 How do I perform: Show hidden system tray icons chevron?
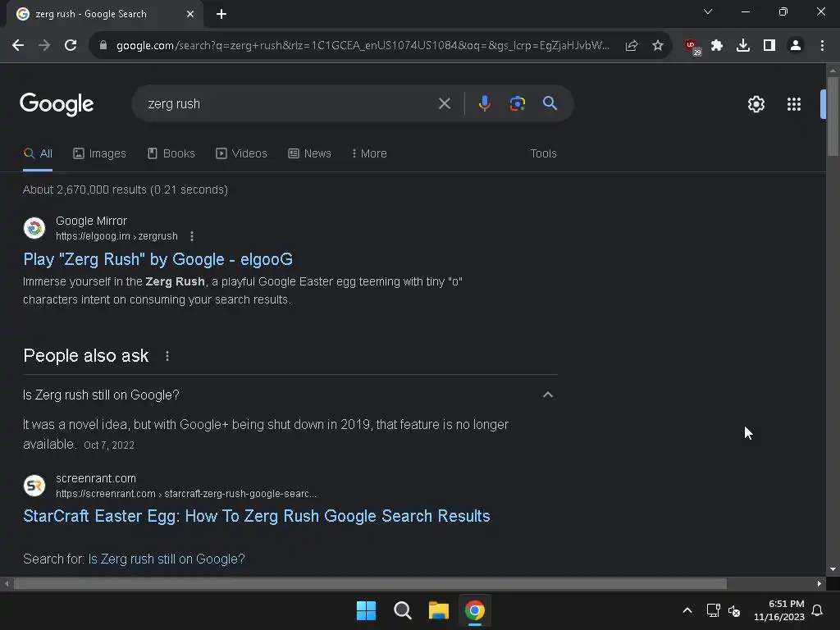point(687,610)
